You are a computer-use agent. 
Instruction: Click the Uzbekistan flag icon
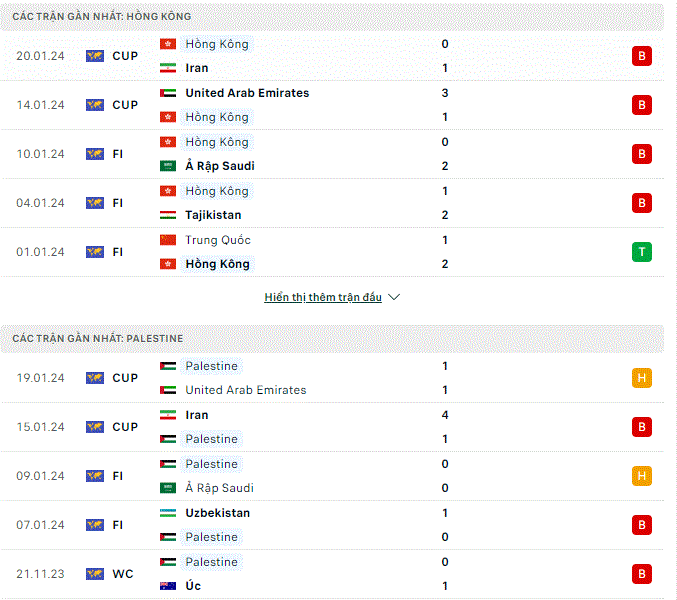168,513
